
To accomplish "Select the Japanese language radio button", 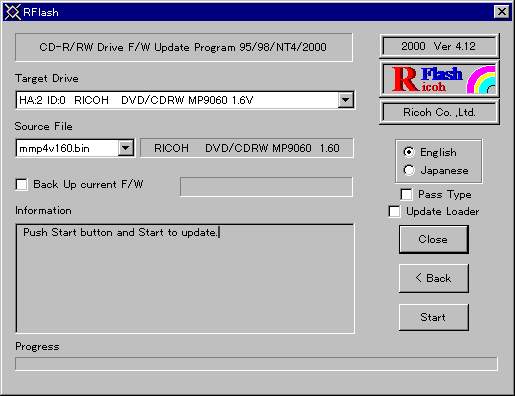I will click(409, 170).
